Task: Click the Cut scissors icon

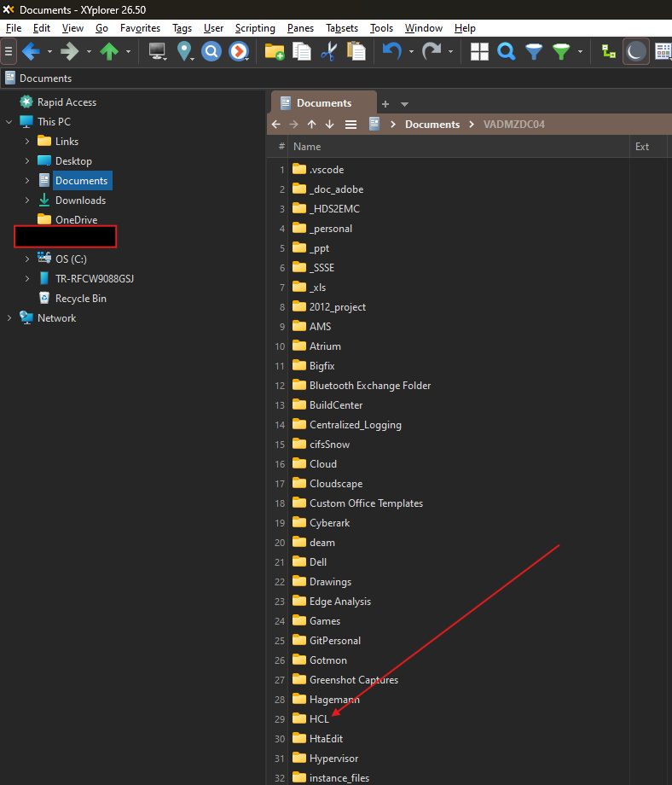Action: [328, 52]
